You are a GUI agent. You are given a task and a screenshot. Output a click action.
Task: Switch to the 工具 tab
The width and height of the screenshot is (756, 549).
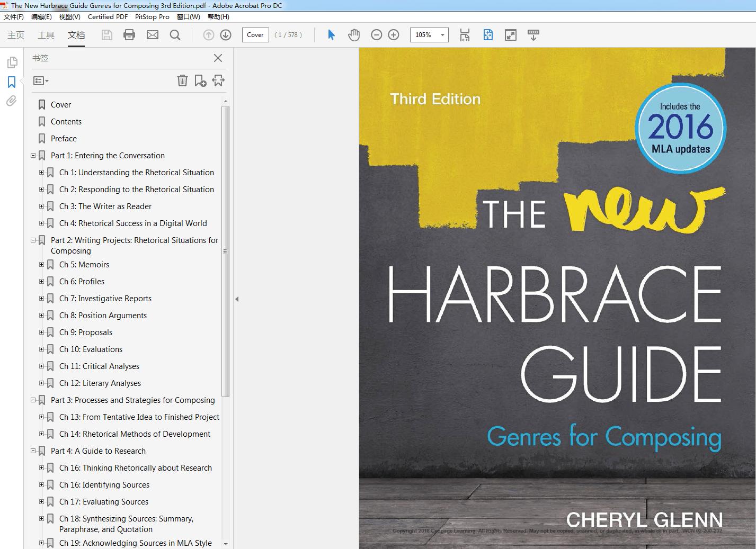pyautogui.click(x=46, y=35)
